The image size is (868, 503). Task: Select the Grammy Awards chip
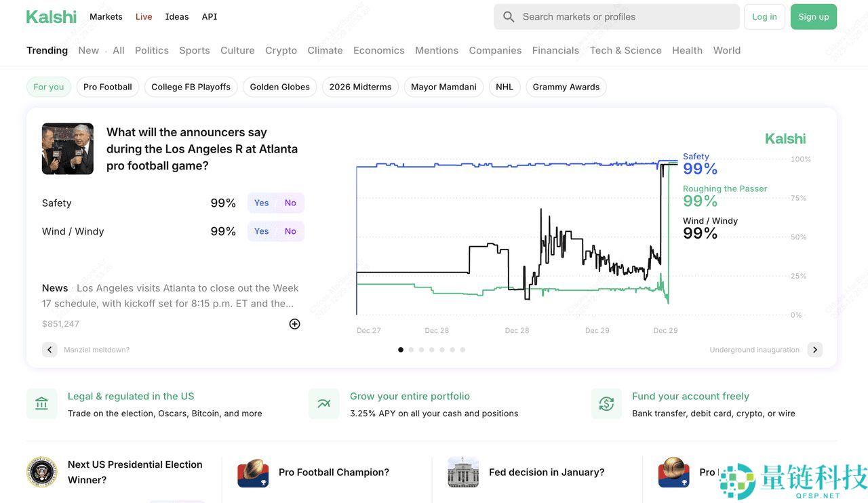click(x=566, y=87)
